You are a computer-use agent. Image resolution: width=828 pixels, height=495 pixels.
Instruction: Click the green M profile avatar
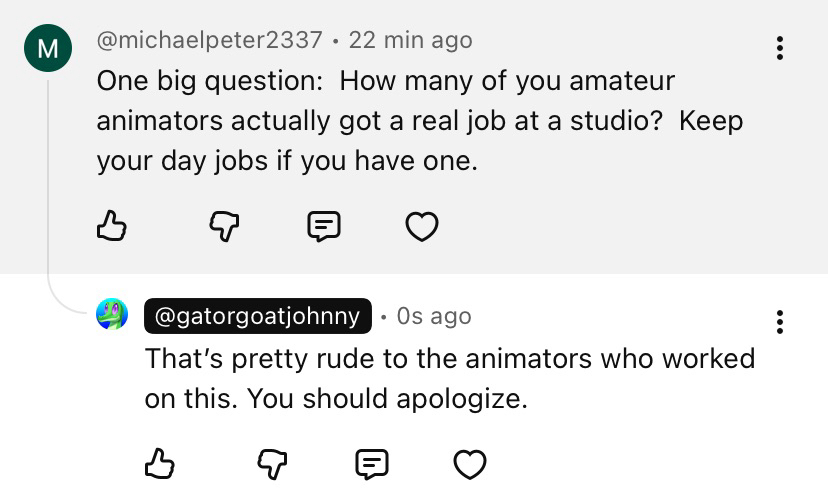pyautogui.click(x=47, y=47)
